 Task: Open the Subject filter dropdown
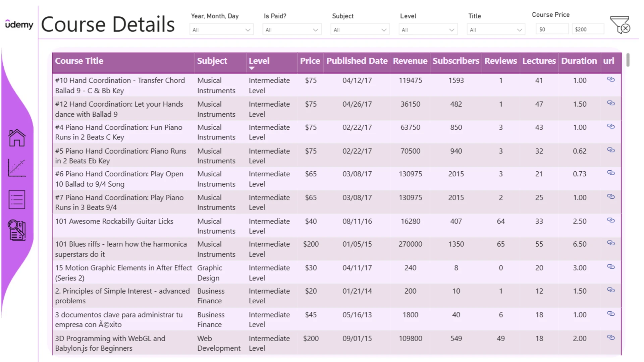tap(360, 29)
